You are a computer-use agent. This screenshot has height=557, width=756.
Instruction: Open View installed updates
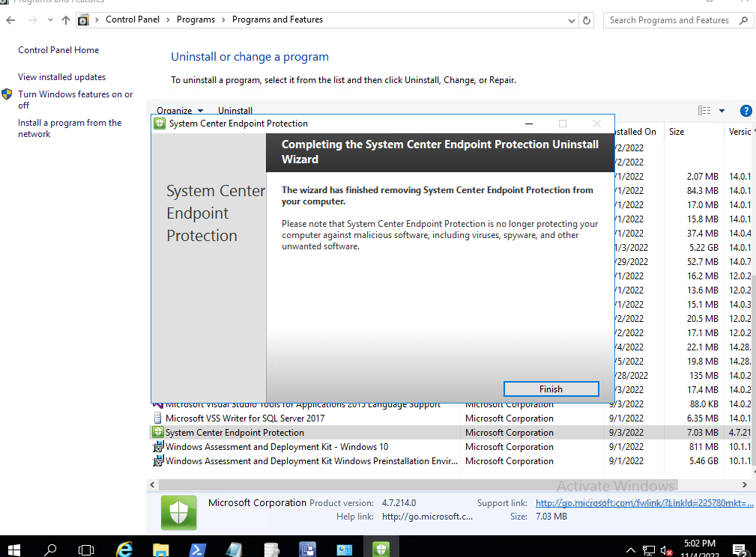coord(61,77)
